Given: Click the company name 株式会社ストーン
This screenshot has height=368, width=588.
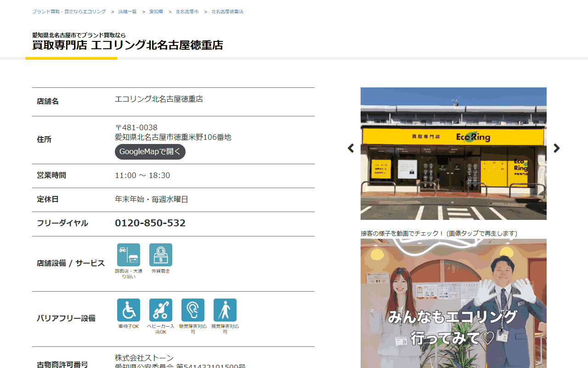Looking at the screenshot, I should tap(144, 358).
